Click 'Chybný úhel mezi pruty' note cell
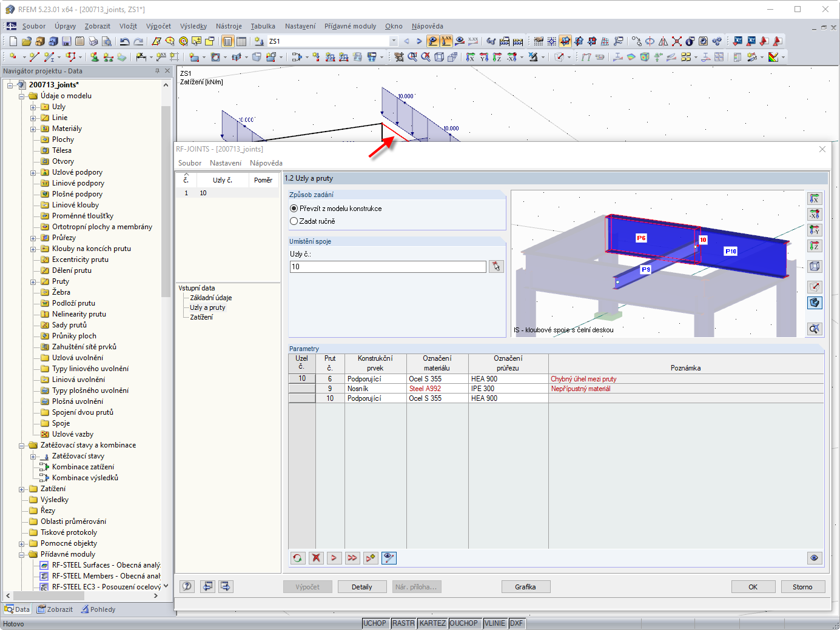This screenshot has height=630, width=840. coord(686,379)
